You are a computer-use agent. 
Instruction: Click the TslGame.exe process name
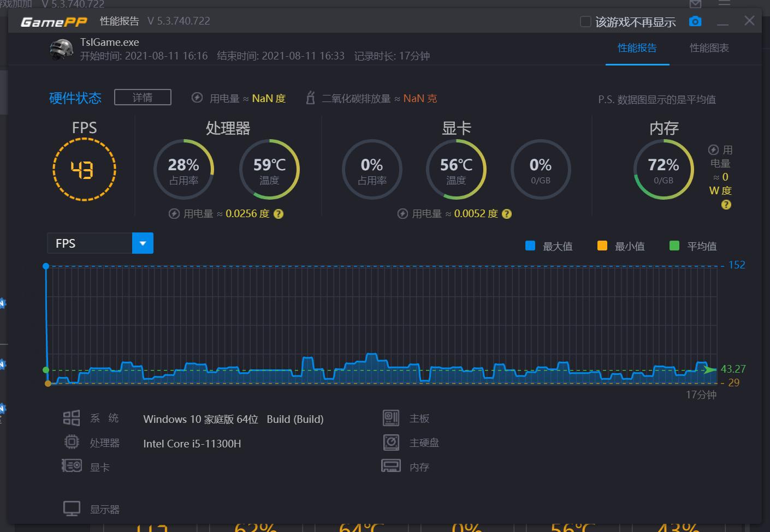click(x=110, y=42)
